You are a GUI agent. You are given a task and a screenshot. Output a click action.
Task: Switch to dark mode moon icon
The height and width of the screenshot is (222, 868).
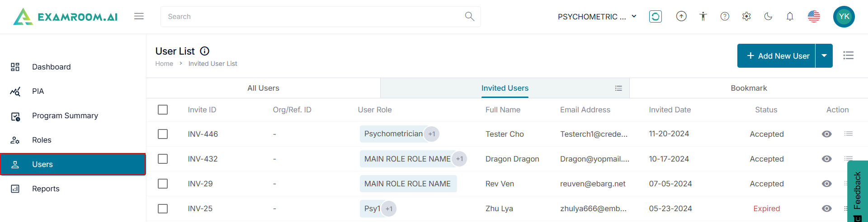pyautogui.click(x=768, y=17)
